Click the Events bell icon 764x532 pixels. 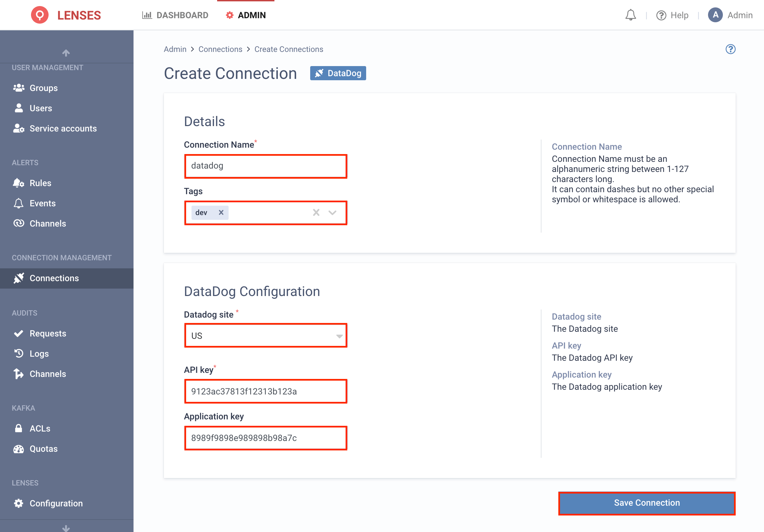pyautogui.click(x=19, y=203)
